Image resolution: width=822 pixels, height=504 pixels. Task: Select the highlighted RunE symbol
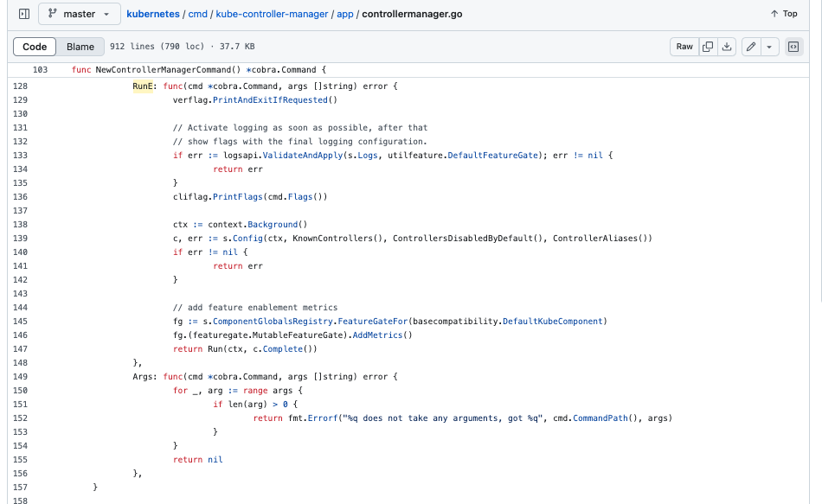[143, 86]
